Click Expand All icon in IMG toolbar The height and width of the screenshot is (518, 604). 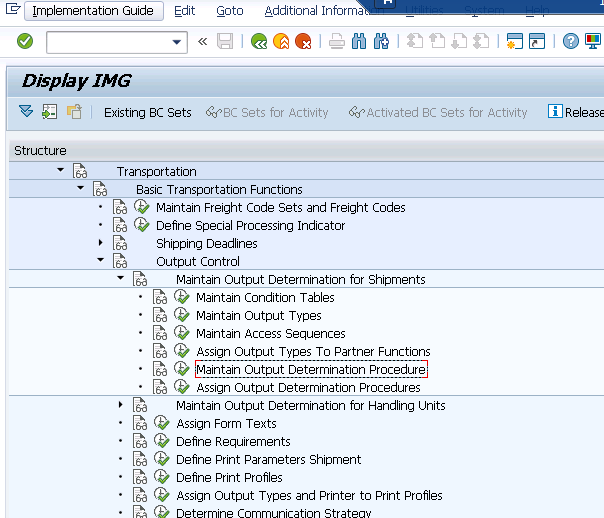pos(26,112)
